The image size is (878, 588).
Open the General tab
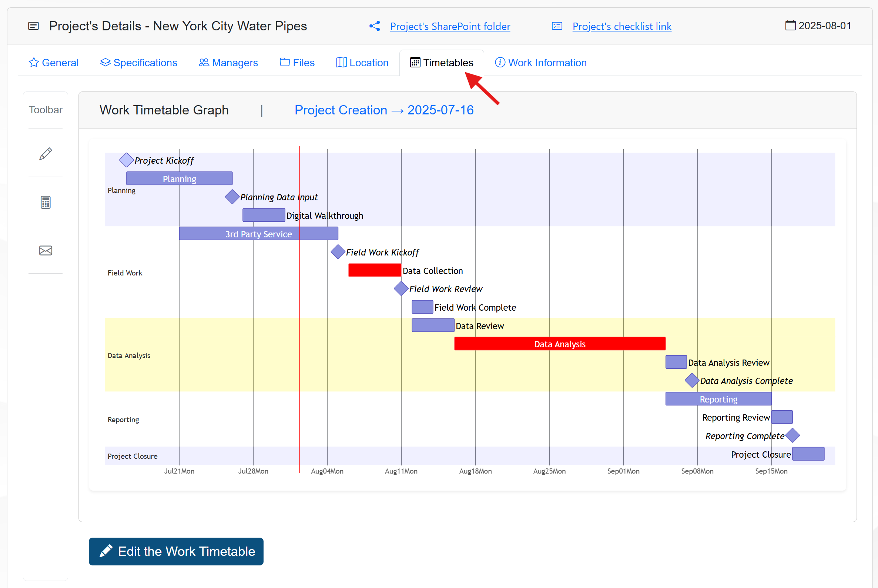click(x=54, y=63)
